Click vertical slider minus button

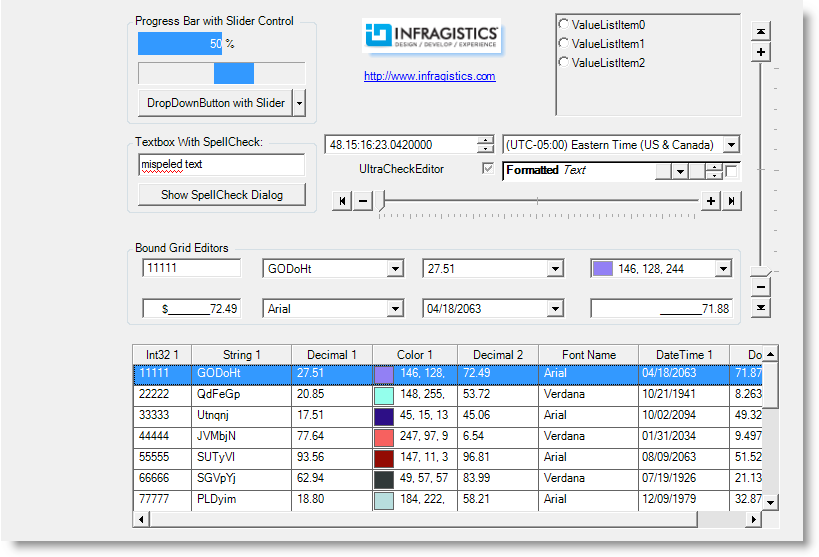(x=761, y=288)
